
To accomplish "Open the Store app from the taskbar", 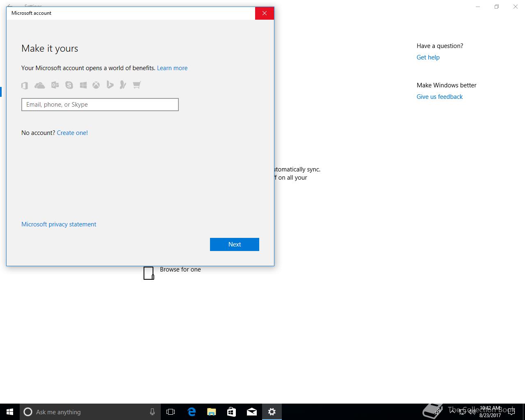I will tap(231, 412).
